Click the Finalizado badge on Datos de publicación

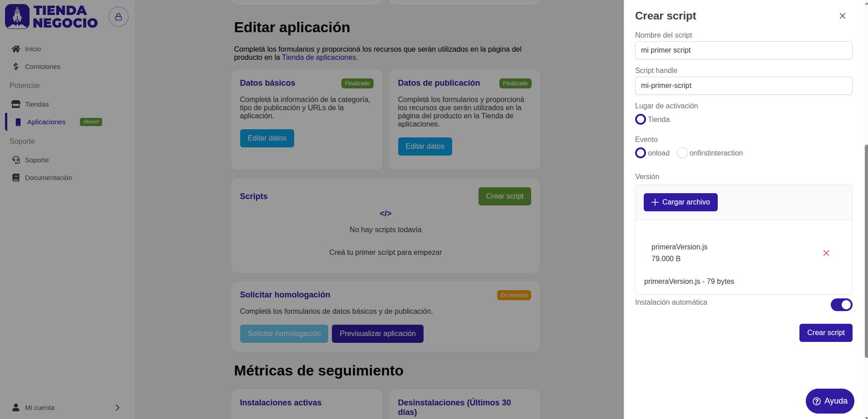pyautogui.click(x=515, y=83)
